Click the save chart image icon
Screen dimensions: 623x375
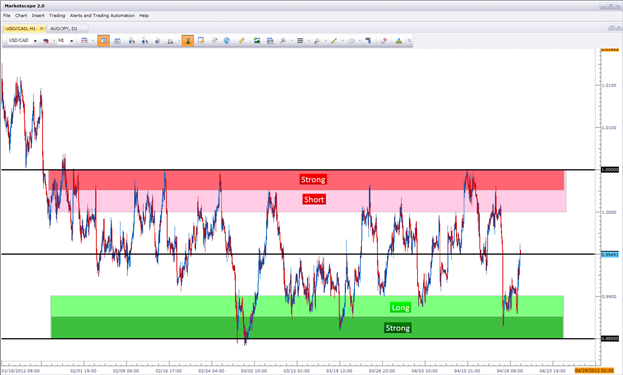click(x=257, y=41)
